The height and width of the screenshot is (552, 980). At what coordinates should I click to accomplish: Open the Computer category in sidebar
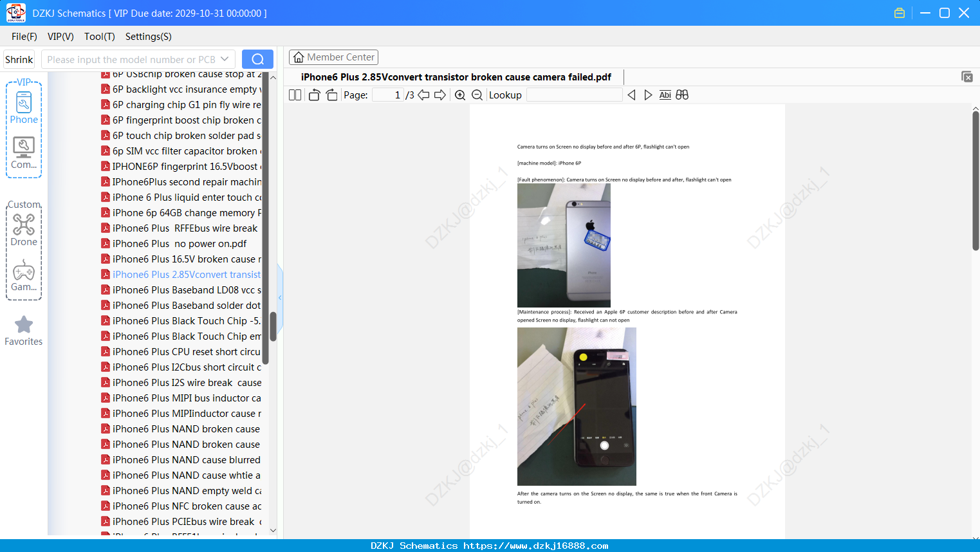click(x=24, y=153)
